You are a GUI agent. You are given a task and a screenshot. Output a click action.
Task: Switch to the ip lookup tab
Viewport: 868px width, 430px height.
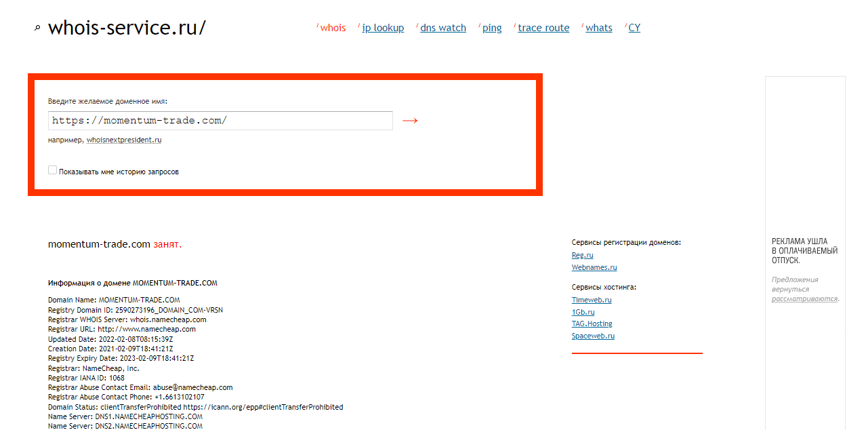coord(383,28)
